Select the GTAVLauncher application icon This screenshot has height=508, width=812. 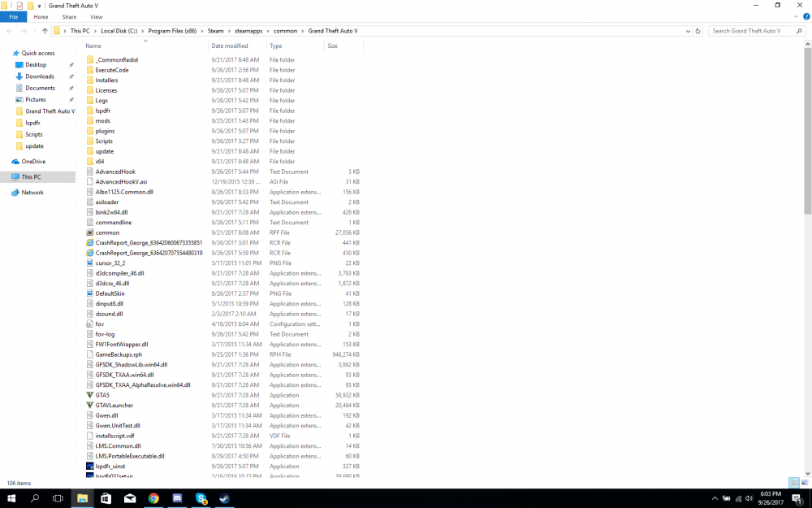coord(89,406)
